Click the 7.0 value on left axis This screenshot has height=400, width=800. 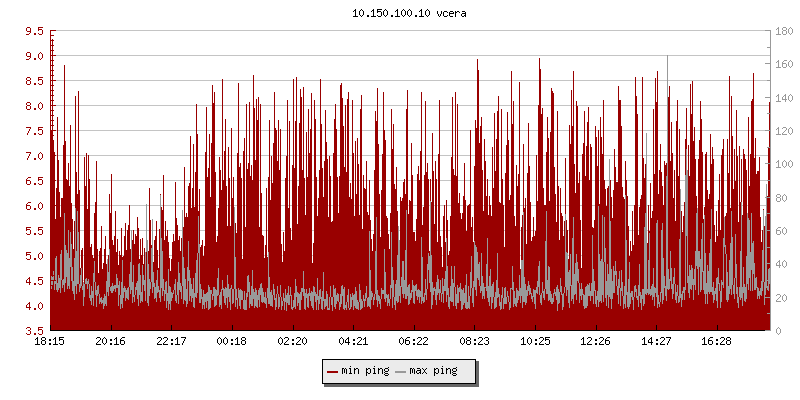coord(34,156)
